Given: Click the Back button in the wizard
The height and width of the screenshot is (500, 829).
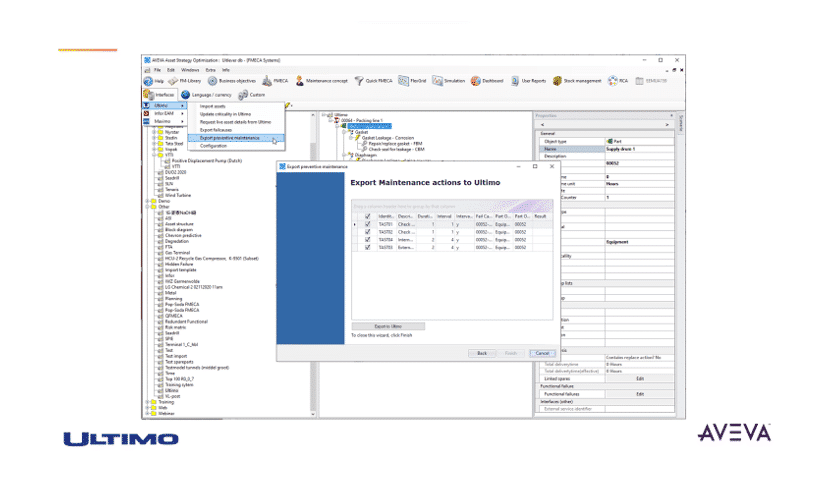Looking at the screenshot, I should coord(482,353).
